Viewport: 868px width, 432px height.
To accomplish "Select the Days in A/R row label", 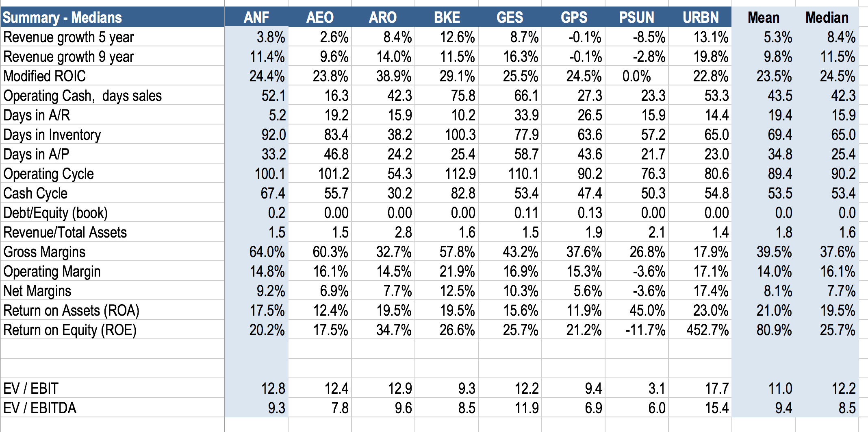I will click(x=37, y=115).
